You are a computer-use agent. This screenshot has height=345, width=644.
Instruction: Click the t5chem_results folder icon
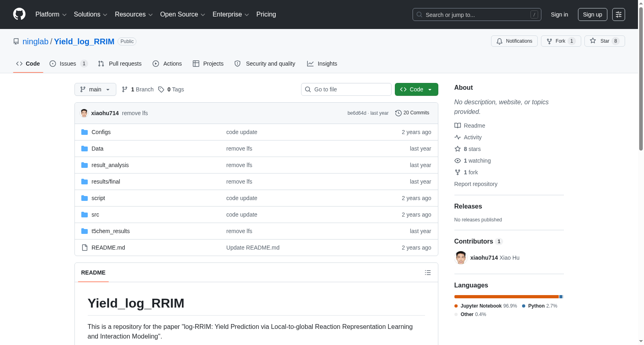pyautogui.click(x=85, y=231)
